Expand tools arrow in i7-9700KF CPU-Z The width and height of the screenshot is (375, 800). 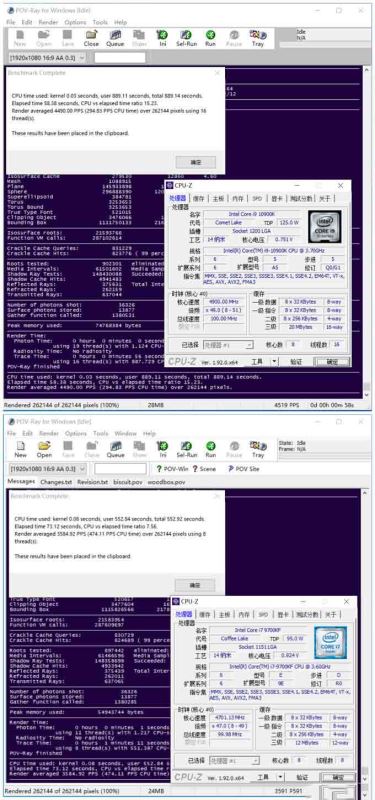click(x=281, y=777)
